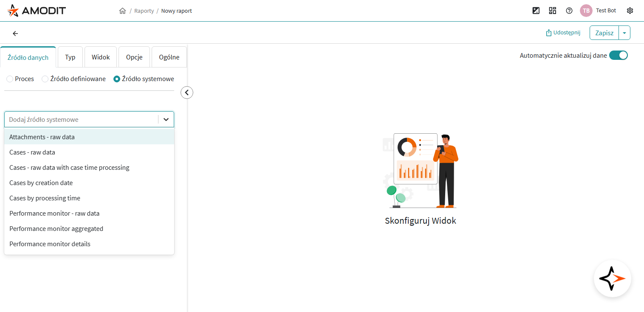Click the Udostępnij share link
Image resolution: width=644 pixels, height=312 pixels.
click(x=563, y=33)
